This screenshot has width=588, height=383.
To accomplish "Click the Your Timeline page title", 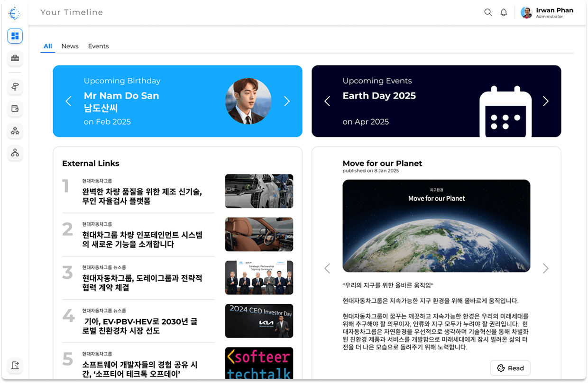I will pos(72,12).
